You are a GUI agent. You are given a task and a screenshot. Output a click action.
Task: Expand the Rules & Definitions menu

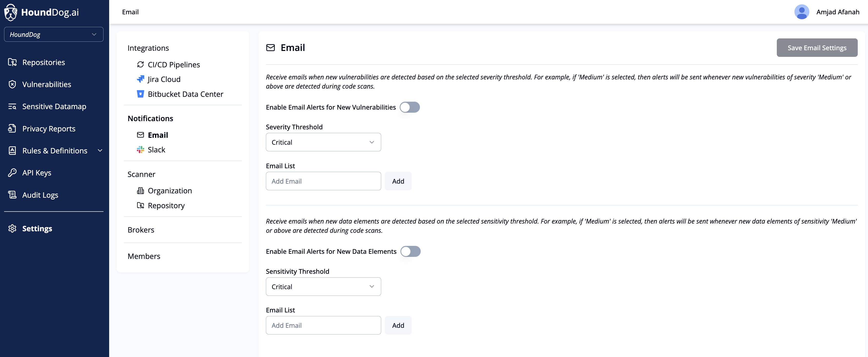coord(100,151)
